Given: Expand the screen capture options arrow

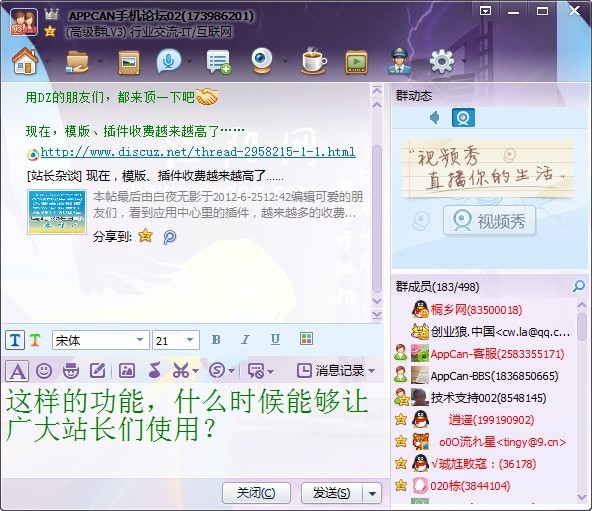Looking at the screenshot, I should point(195,371).
